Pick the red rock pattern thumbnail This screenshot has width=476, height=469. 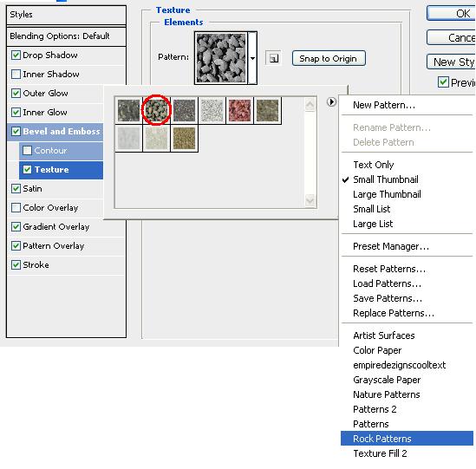(x=240, y=111)
